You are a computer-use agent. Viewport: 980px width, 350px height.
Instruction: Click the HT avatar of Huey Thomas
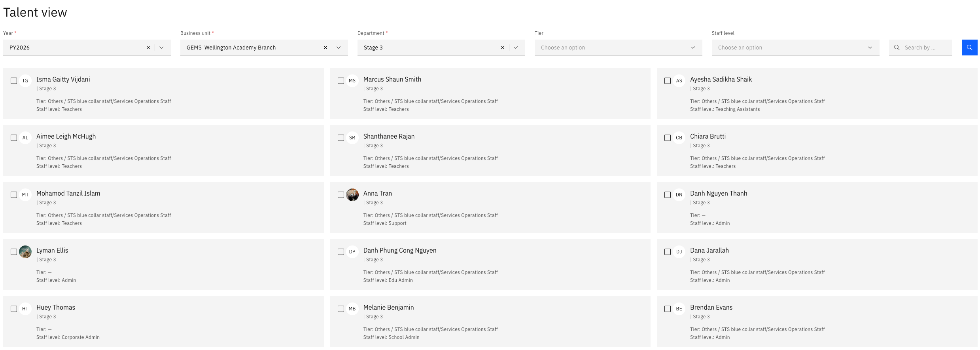(25, 309)
